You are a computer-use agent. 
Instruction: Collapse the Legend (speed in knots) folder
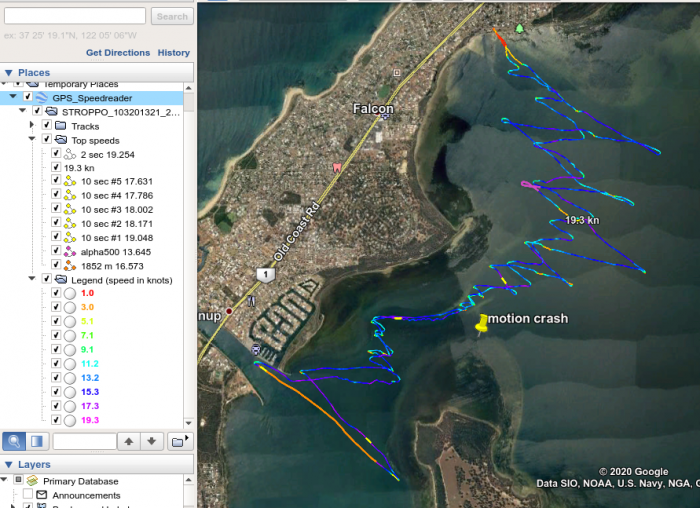(33, 280)
